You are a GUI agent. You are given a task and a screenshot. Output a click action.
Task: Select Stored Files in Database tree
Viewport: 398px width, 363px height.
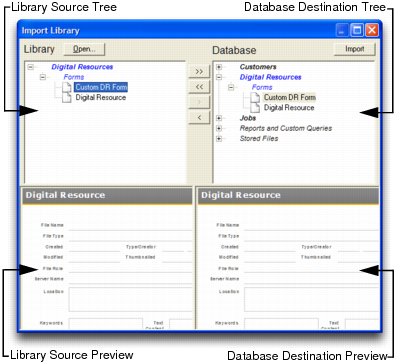coord(259,138)
